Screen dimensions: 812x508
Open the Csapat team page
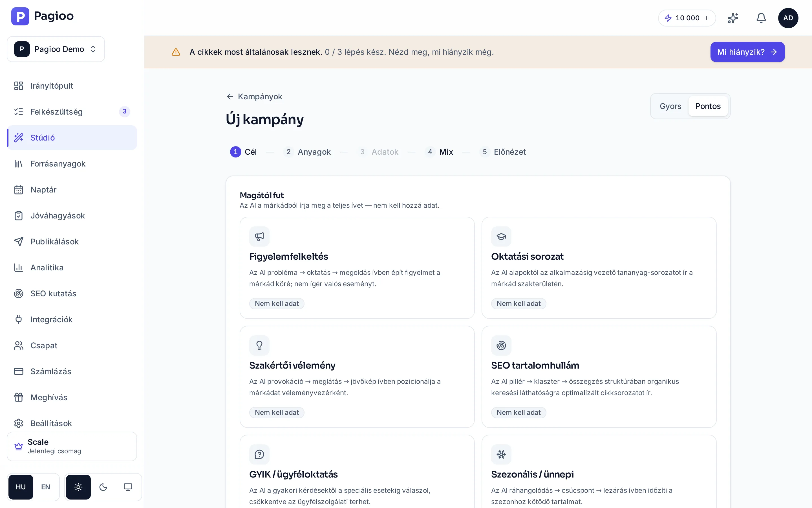point(72,345)
